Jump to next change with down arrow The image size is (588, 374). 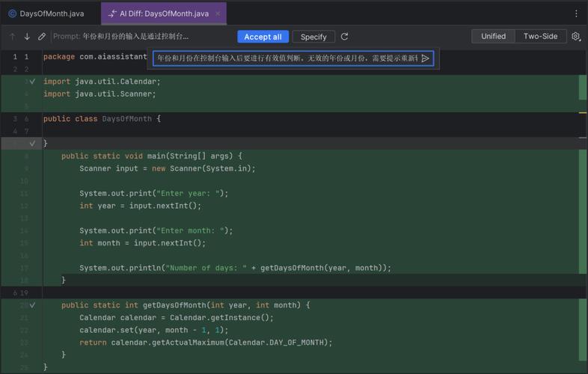[27, 37]
